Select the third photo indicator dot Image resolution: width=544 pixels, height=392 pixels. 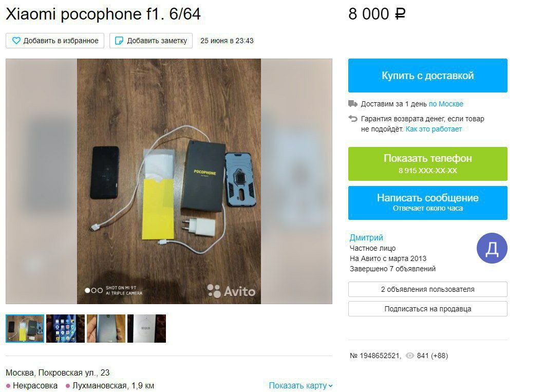pos(100,290)
